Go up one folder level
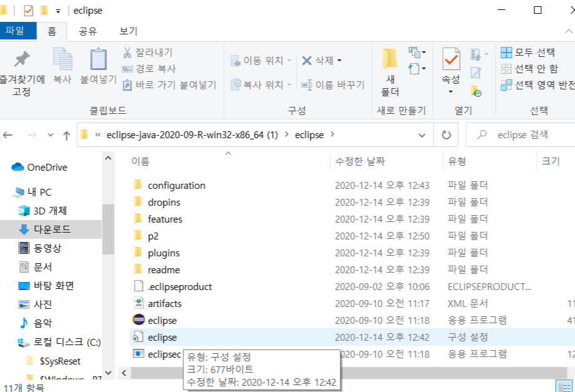 (66, 136)
